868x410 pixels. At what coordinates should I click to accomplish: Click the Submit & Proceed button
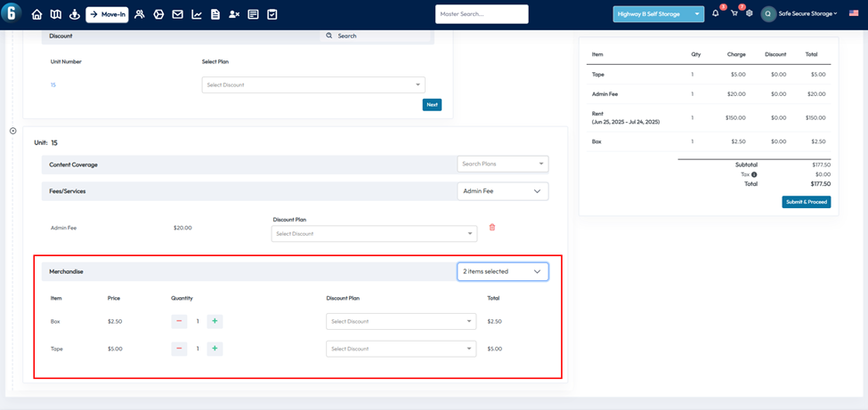click(x=806, y=202)
